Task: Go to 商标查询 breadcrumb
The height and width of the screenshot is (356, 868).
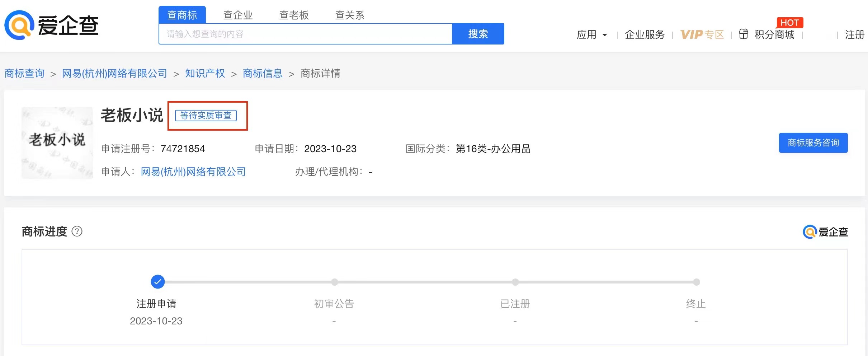Action: (24, 74)
